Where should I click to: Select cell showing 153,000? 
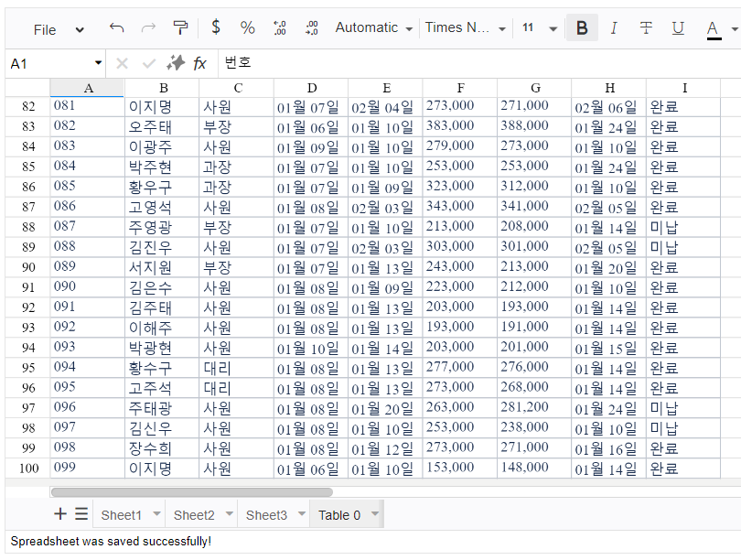coord(460,468)
